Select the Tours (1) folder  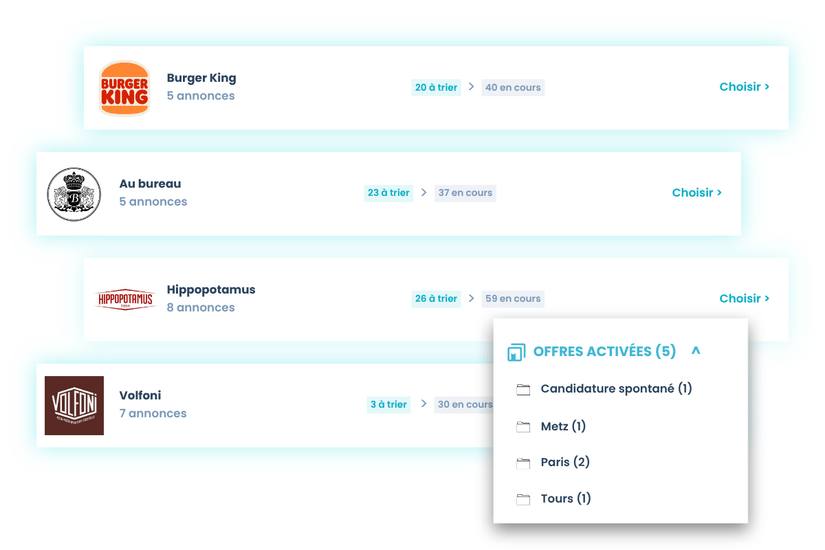[566, 498]
